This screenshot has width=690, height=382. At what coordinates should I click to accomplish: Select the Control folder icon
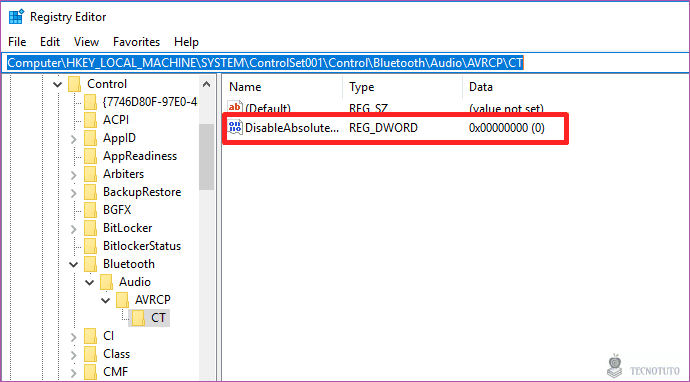75,84
